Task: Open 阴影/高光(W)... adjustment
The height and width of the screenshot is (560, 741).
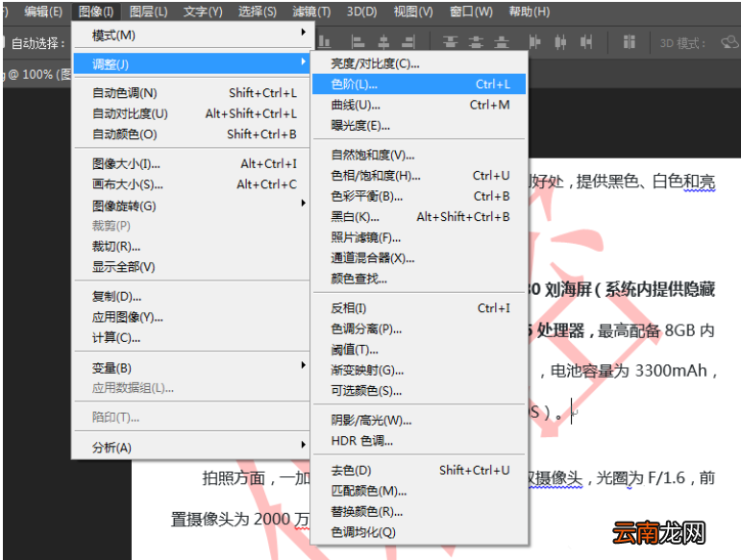Action: click(419, 420)
